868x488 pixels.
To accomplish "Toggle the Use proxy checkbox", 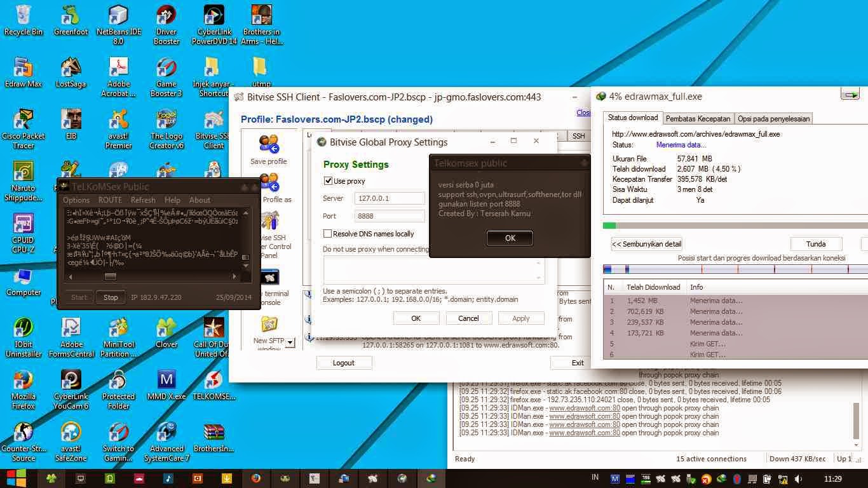I will [328, 181].
